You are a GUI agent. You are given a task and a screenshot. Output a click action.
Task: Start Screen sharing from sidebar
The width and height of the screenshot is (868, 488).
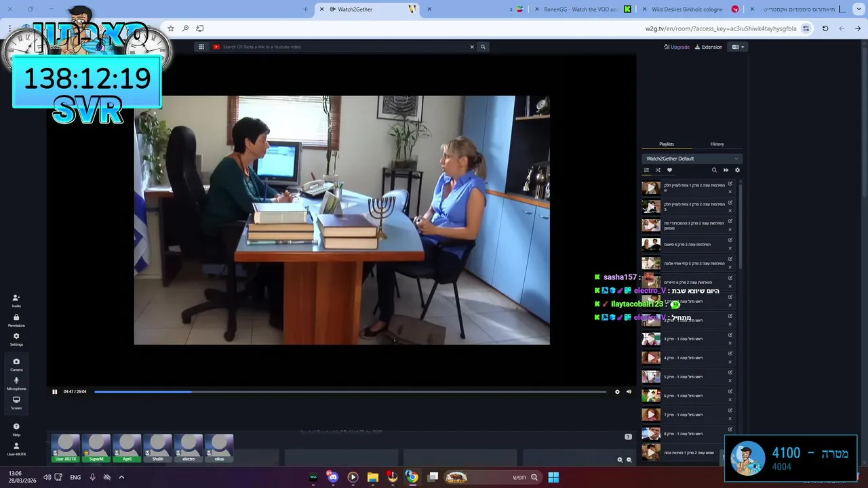pos(16,403)
